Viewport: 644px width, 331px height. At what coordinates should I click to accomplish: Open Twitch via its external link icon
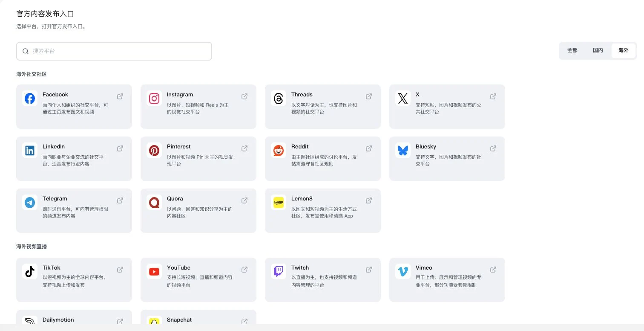pos(369,270)
